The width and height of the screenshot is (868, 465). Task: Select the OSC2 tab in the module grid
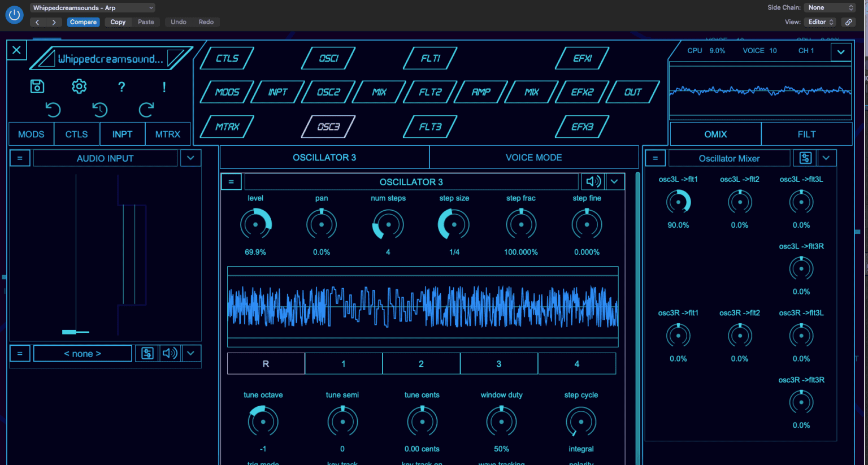click(x=328, y=92)
